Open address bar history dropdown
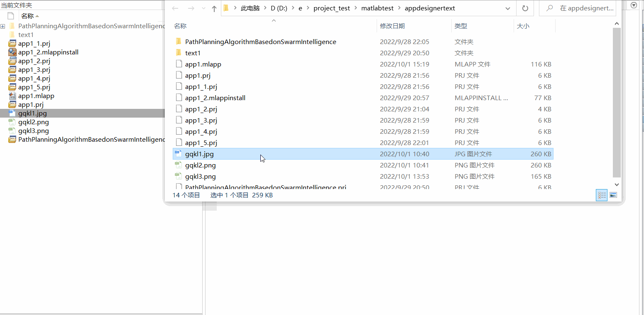The height and width of the screenshot is (315, 644). 508,8
